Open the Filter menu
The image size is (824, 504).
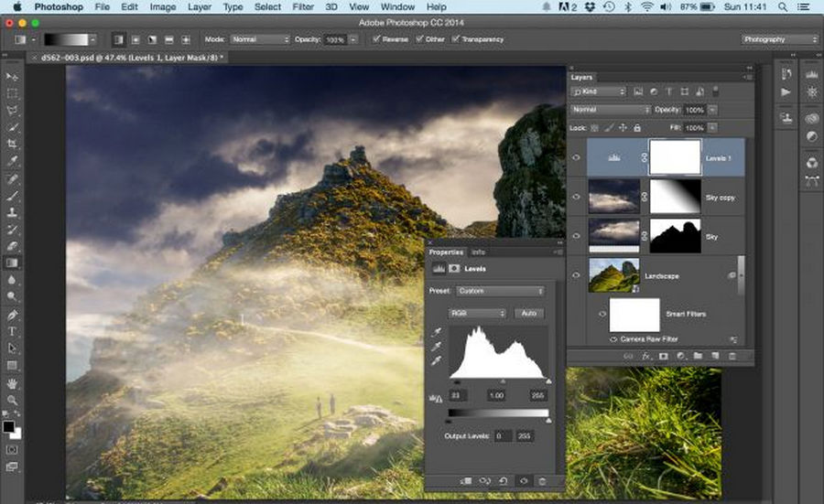click(x=303, y=6)
